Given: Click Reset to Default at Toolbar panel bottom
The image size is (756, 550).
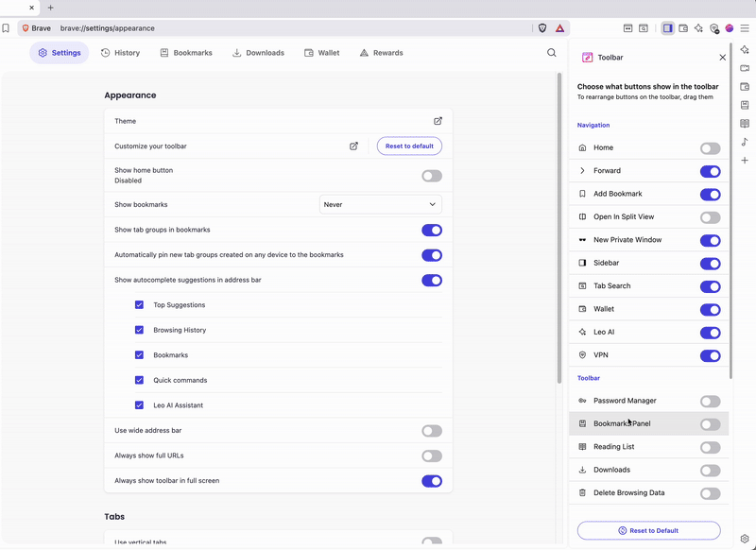Looking at the screenshot, I should (x=649, y=531).
